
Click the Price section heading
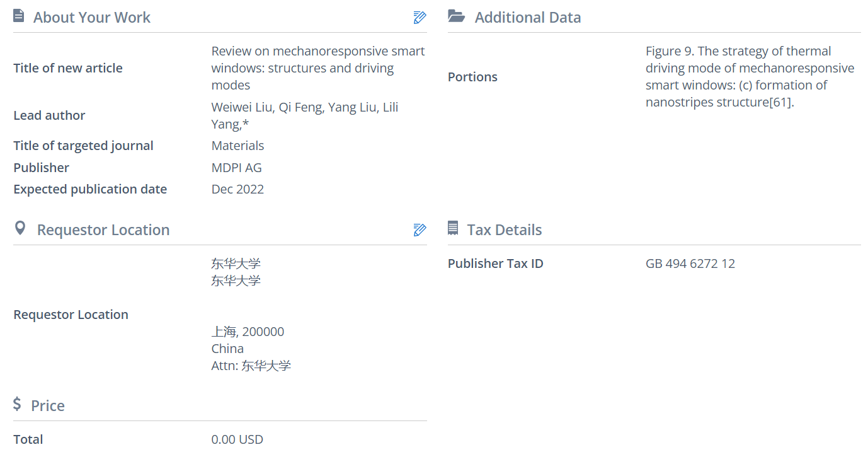pos(48,405)
